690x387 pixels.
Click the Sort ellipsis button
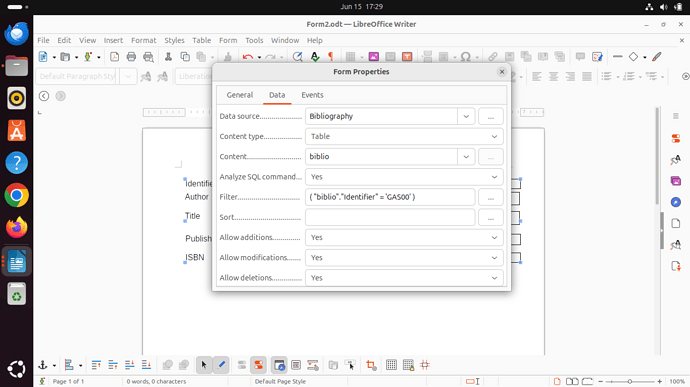[x=491, y=217]
